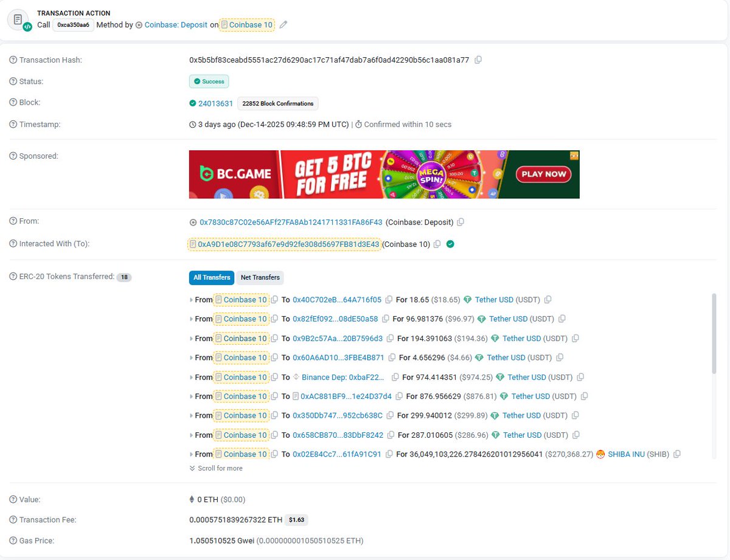Expand transfer row to 0x658CB870...83DbF8242
This screenshot has height=560, width=730.
[x=192, y=435]
